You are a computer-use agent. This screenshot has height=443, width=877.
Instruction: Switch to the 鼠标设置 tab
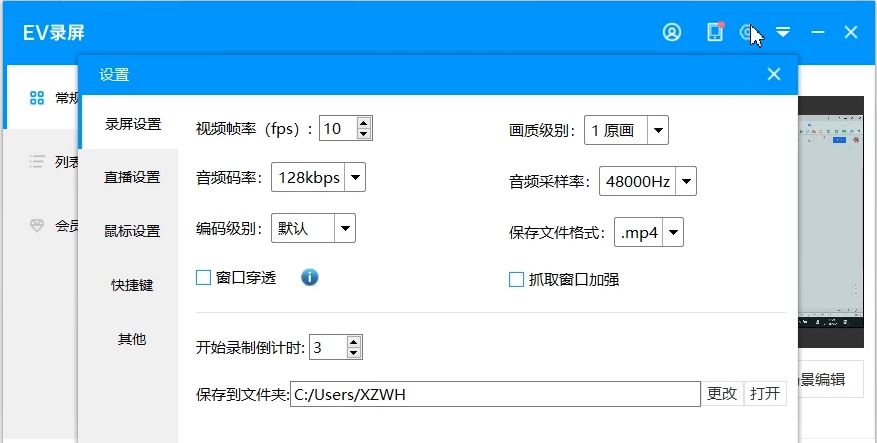133,231
